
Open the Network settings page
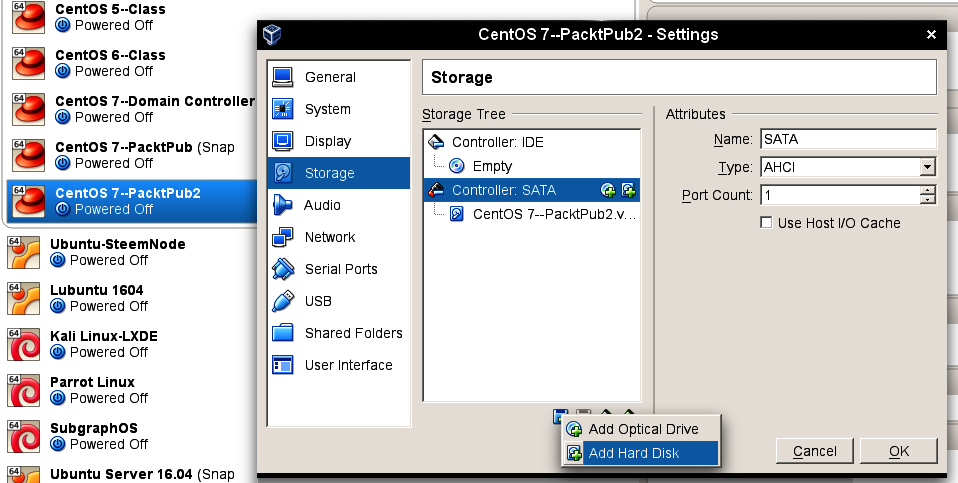pos(329,237)
